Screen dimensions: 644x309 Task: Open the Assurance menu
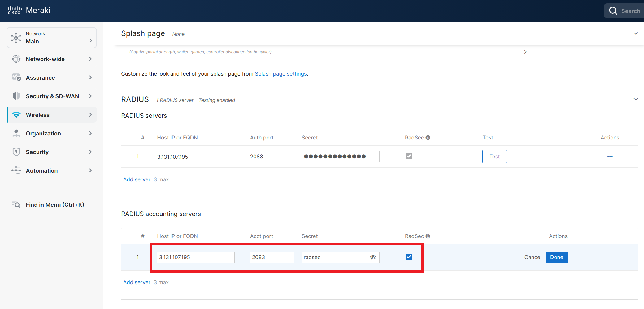click(x=52, y=77)
